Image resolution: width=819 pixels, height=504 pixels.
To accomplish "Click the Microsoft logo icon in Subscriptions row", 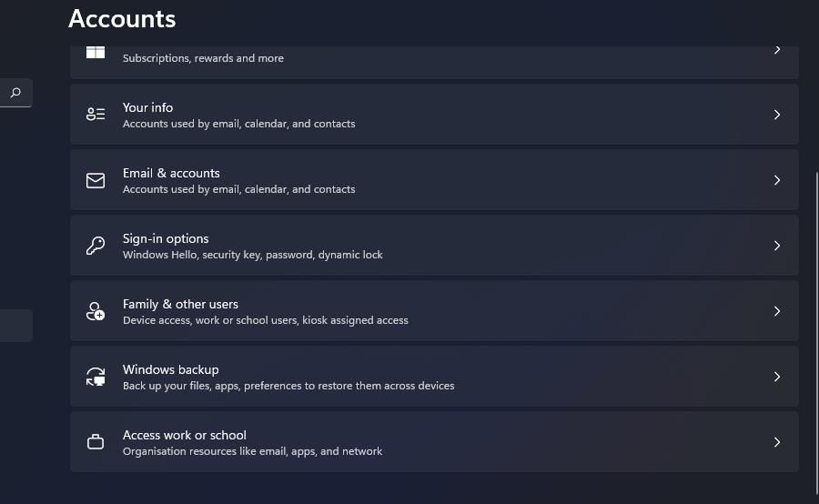I will [96, 52].
